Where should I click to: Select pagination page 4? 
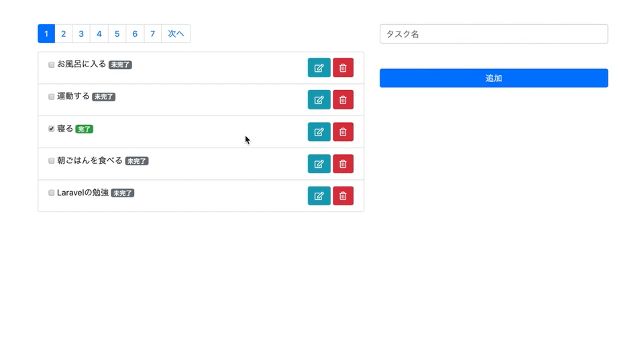pyautogui.click(x=99, y=34)
